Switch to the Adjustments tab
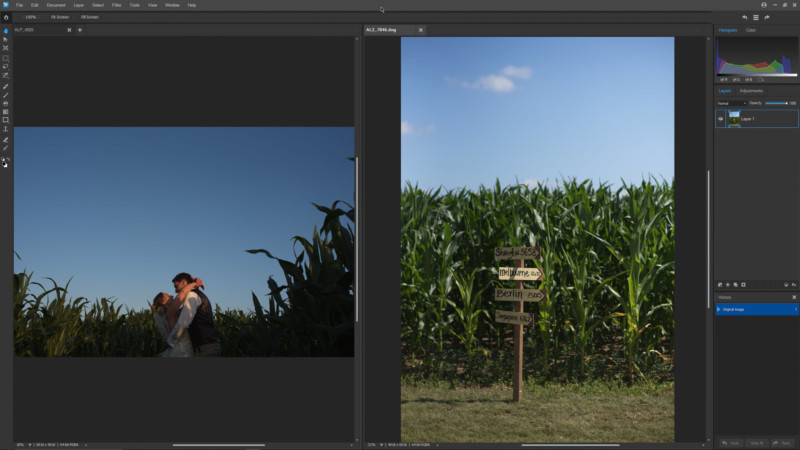The width and height of the screenshot is (800, 450). pos(751,91)
